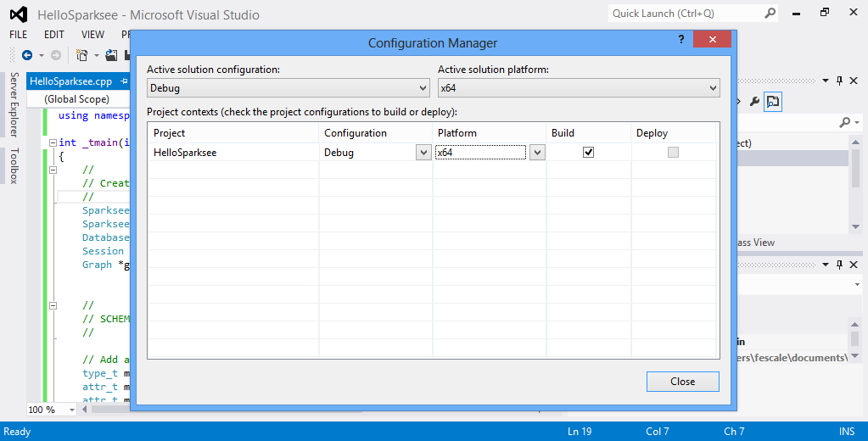Click Col 7 in the status bar

[657, 432]
